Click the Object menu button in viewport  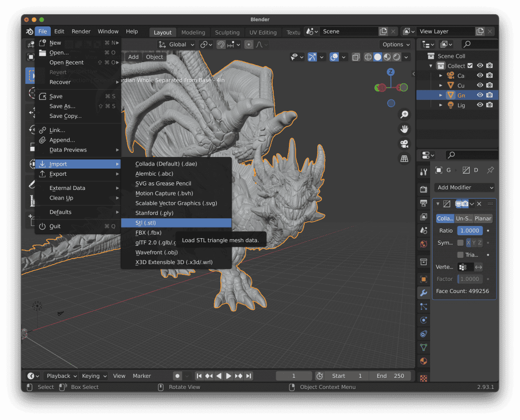click(x=154, y=57)
